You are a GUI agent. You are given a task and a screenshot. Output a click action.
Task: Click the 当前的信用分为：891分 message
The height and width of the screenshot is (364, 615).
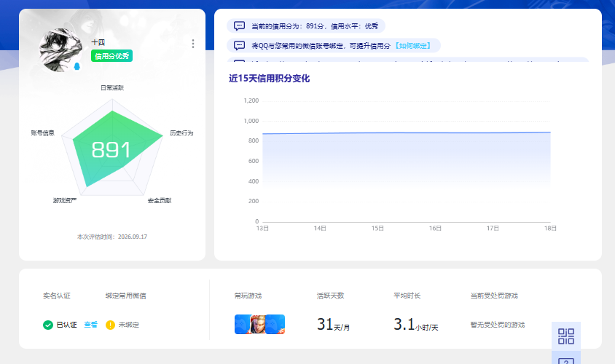306,26
